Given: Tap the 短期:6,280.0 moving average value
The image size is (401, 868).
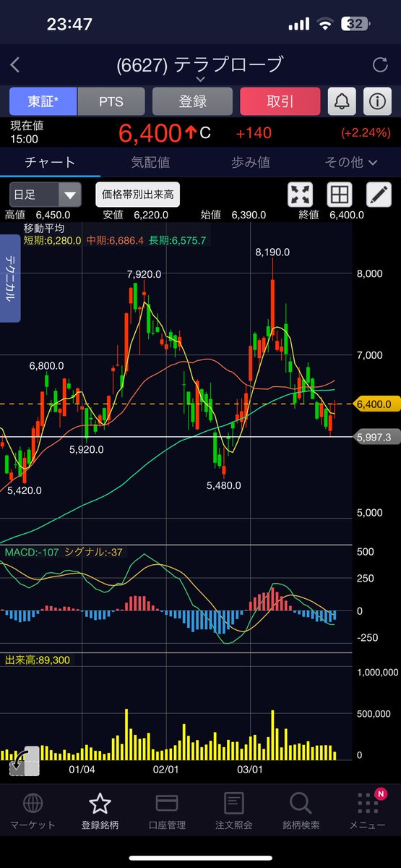Looking at the screenshot, I should [53, 240].
